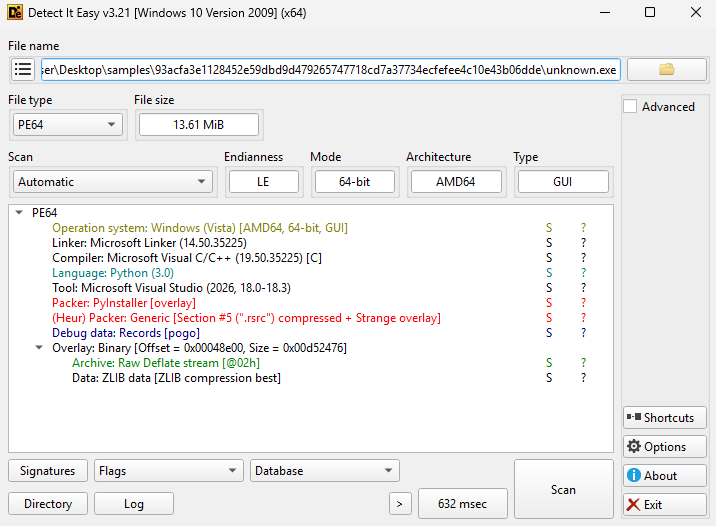Click ? link on Language Python row
The image size is (716, 526).
click(x=583, y=273)
